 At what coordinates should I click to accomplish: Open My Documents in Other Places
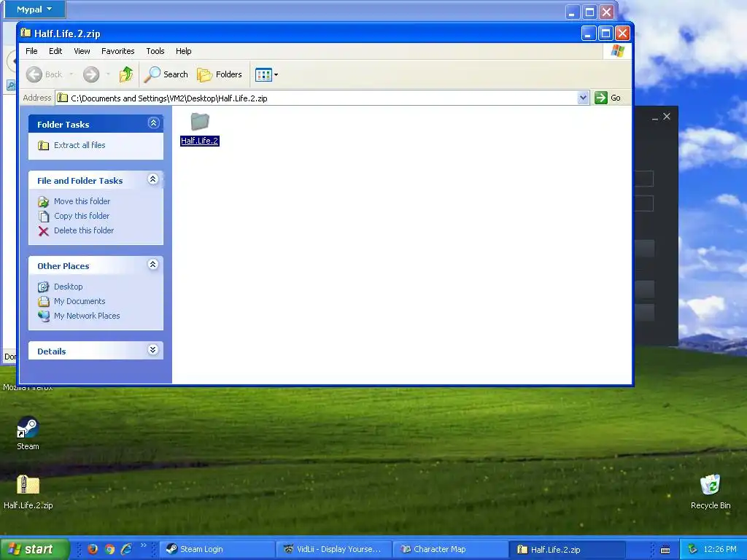click(80, 301)
